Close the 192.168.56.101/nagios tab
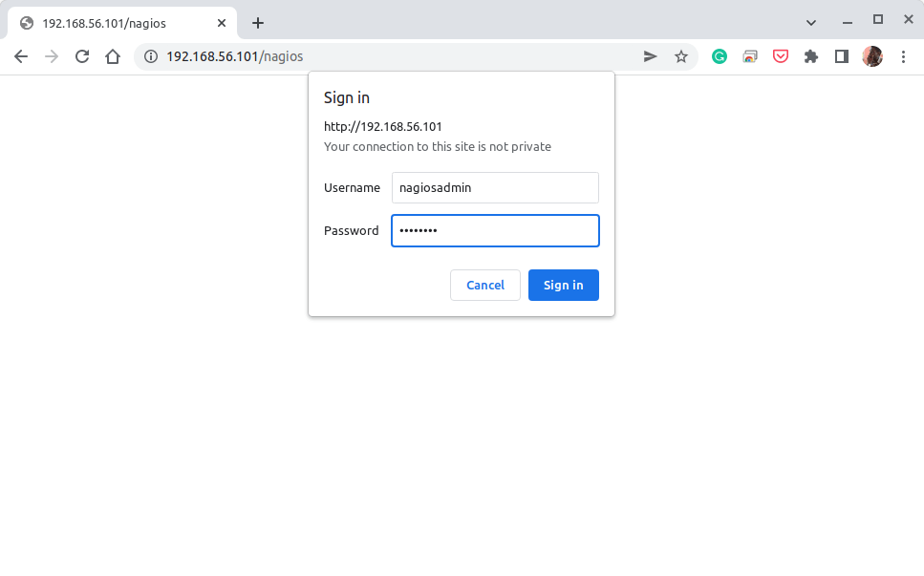The image size is (924, 576). point(222,23)
